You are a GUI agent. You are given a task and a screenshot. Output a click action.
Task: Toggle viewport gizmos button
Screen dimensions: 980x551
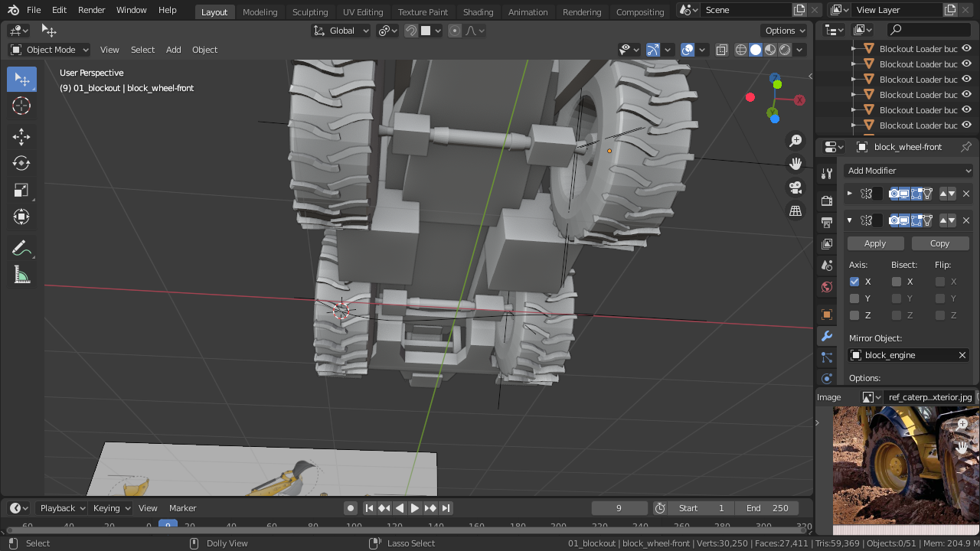(x=652, y=50)
